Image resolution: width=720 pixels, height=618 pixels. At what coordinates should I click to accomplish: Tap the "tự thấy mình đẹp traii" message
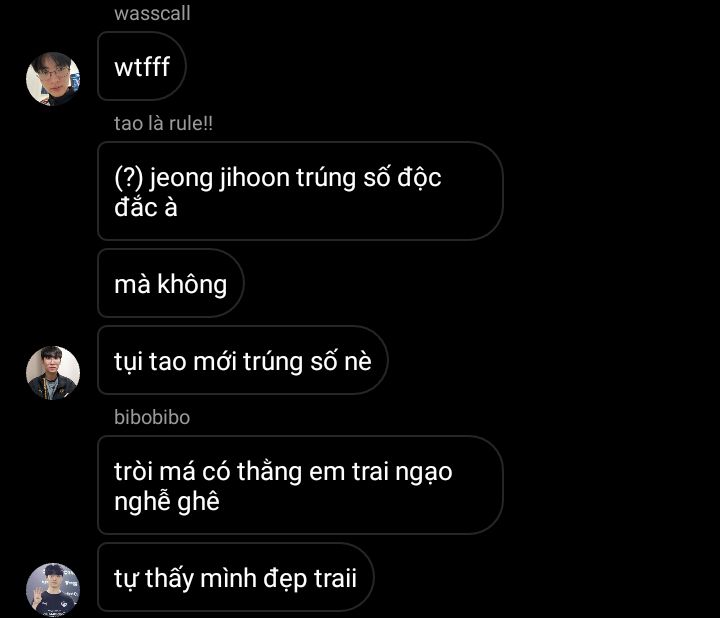pyautogui.click(x=236, y=577)
